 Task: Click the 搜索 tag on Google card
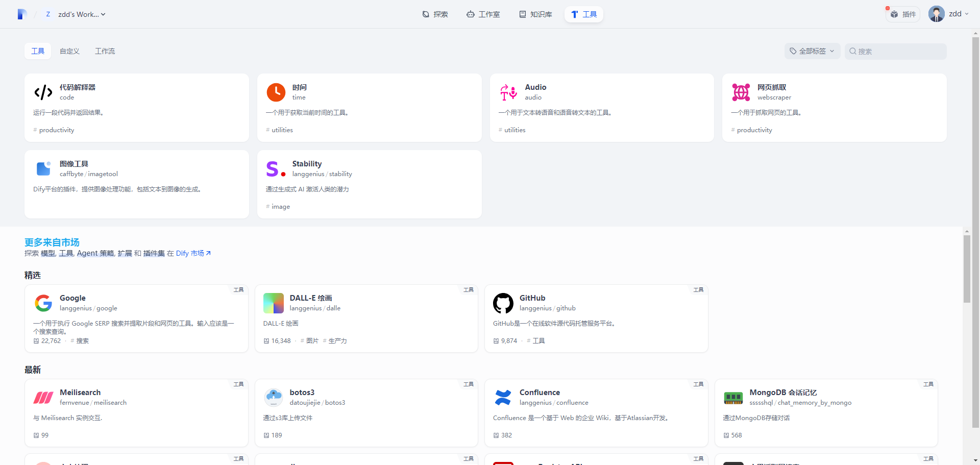[80, 341]
